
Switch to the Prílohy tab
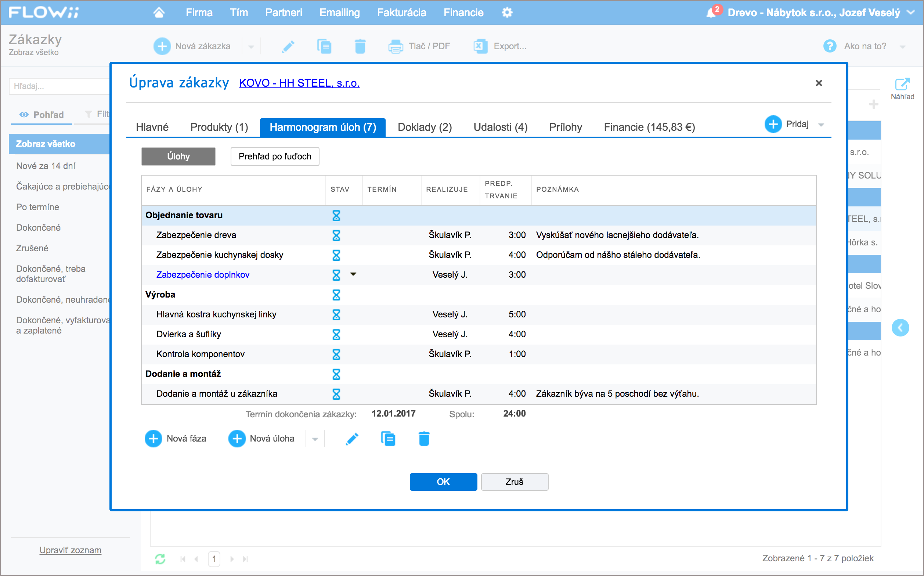566,127
